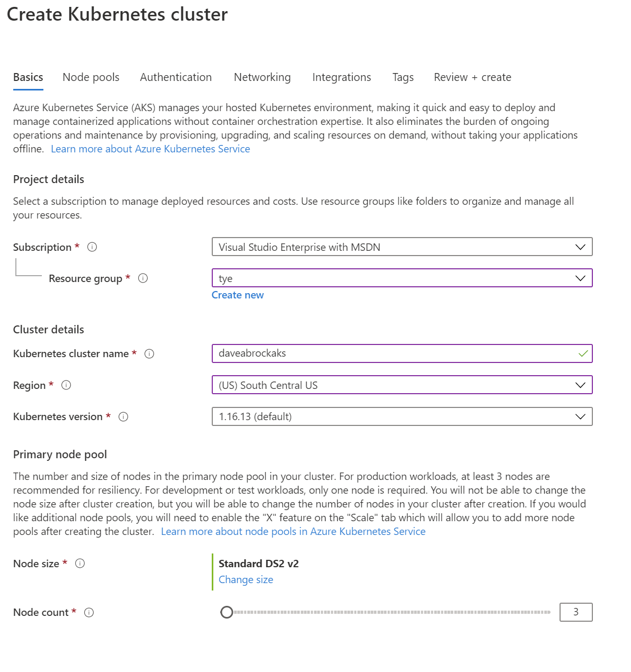Viewport: 631px width, 672px height.
Task: Click inside the Node count value box
Action: coord(576,612)
